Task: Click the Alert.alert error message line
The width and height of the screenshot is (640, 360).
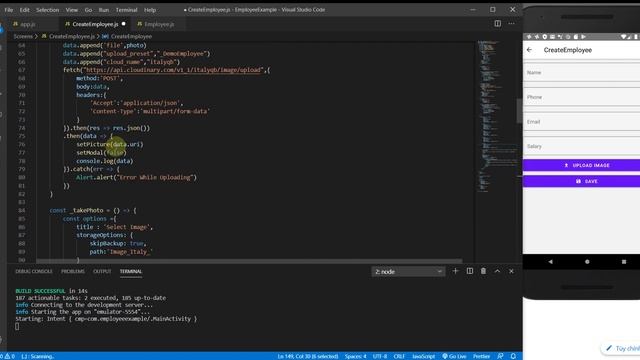Action: coord(136,177)
